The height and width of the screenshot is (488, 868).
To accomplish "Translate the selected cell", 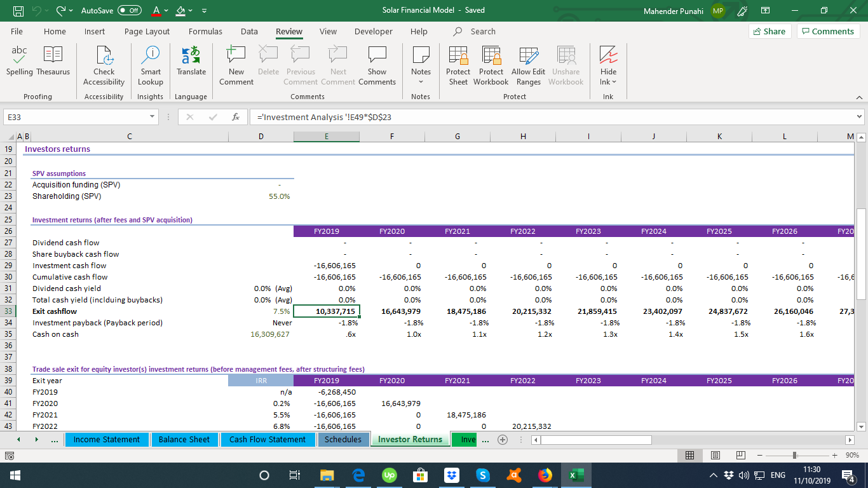I will pos(191,62).
